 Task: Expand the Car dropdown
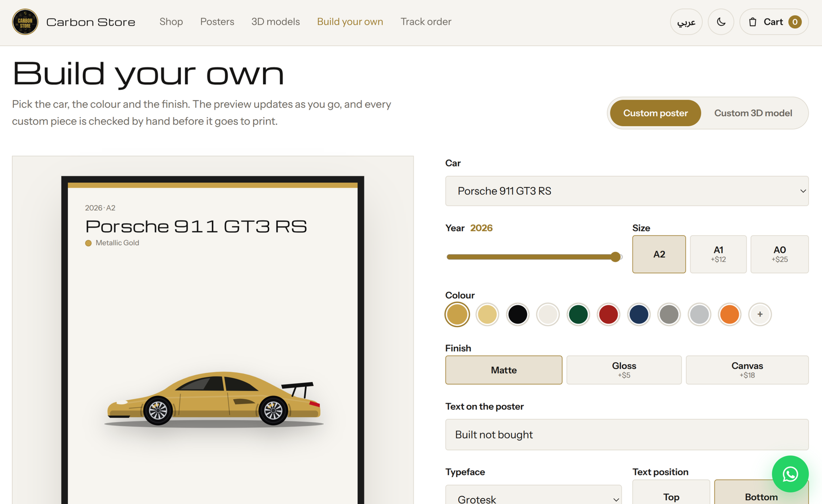pos(627,191)
